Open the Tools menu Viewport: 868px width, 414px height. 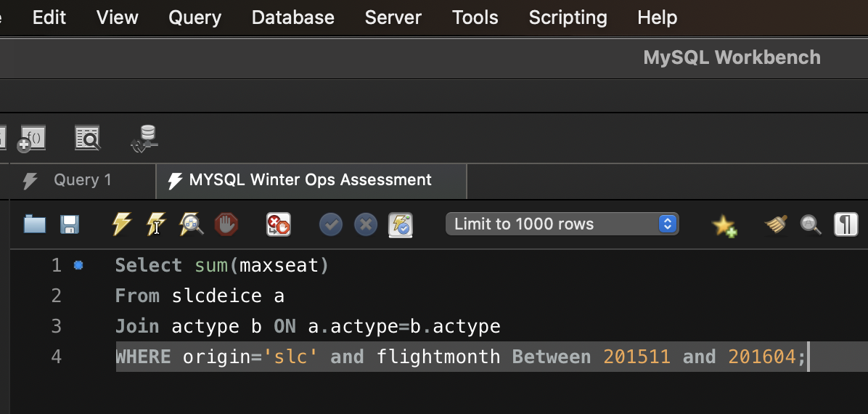coord(475,17)
